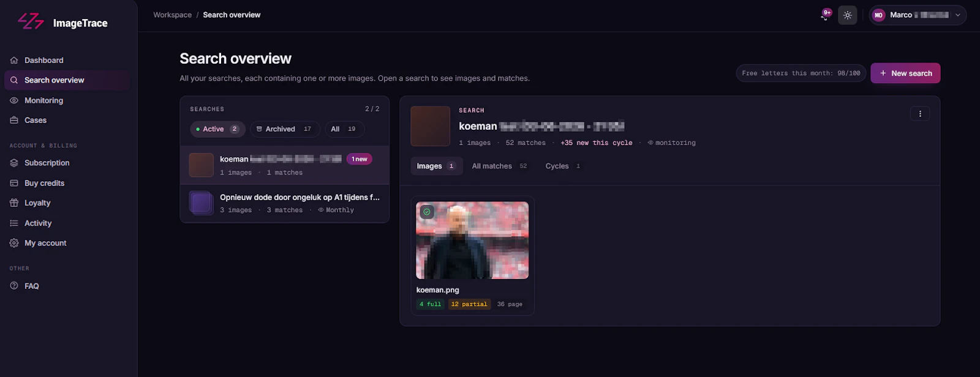The image size is (980, 377).
Task: Click the New search button
Action: coord(905,73)
